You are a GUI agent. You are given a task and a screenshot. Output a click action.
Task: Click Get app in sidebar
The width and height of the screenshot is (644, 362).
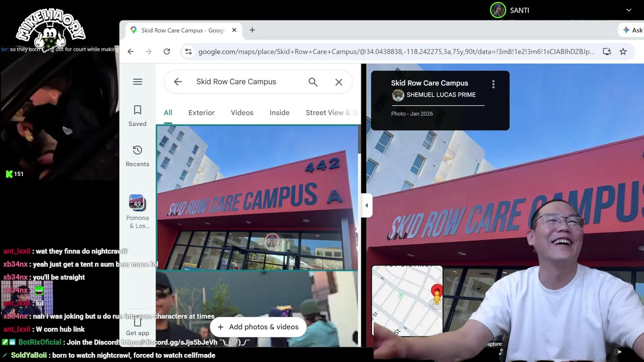pyautogui.click(x=137, y=327)
